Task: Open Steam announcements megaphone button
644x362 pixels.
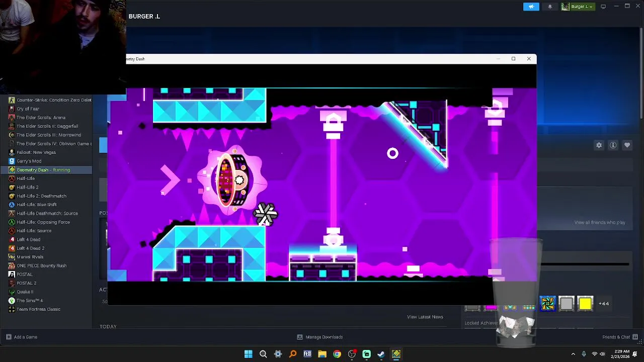Action: 531,7
